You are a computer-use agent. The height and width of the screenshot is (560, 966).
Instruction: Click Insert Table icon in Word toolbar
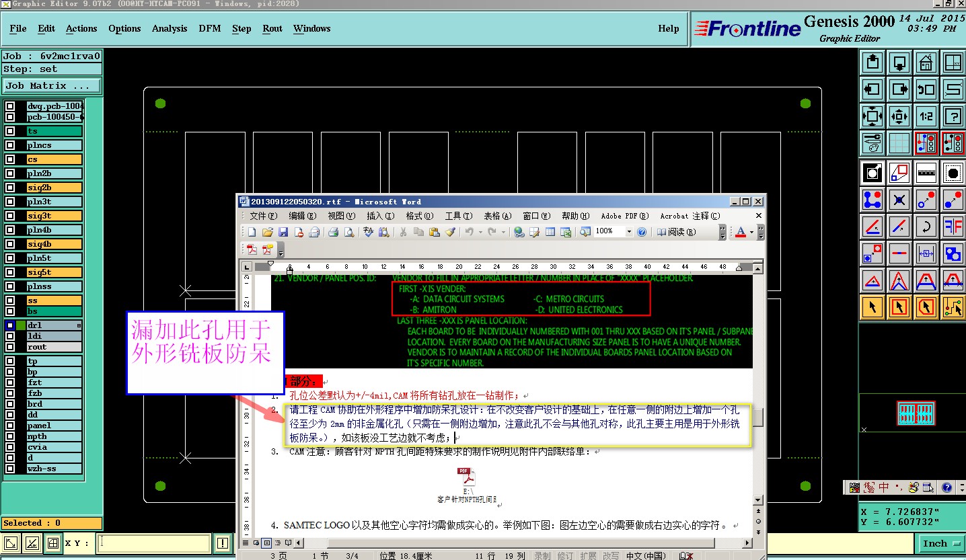click(550, 232)
